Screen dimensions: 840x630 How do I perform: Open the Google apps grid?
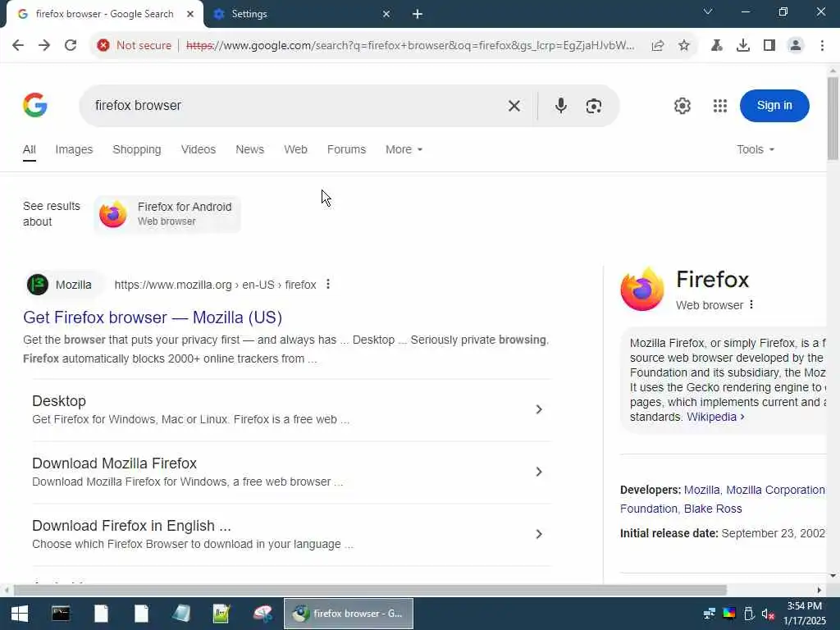pyautogui.click(x=720, y=106)
